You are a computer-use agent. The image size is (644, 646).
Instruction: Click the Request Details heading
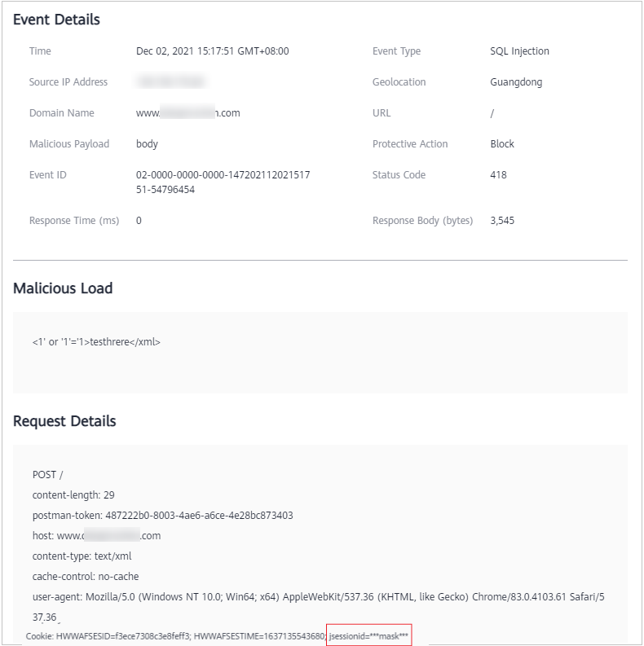tap(64, 421)
